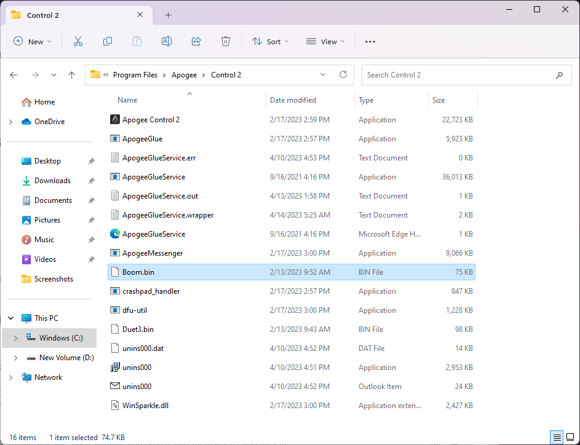Click Program Files in the breadcrumb
Viewport: 580px width, 445px height.
[x=135, y=75]
